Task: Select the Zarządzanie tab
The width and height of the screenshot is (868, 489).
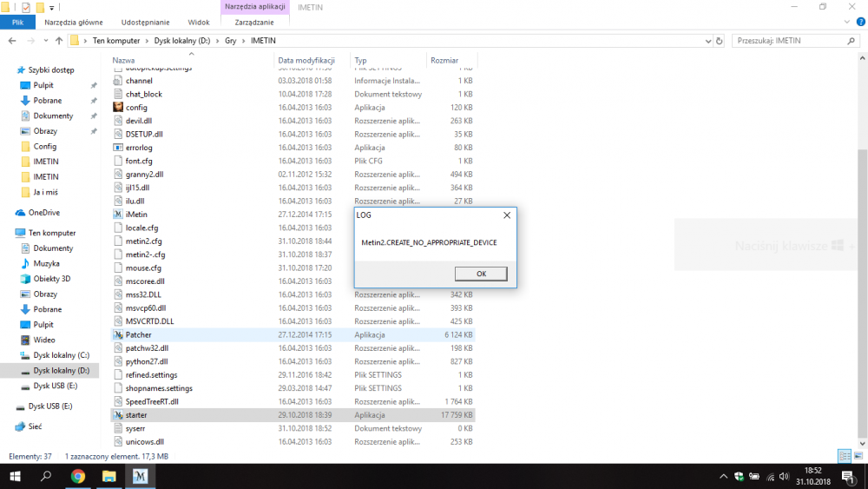Action: [254, 23]
